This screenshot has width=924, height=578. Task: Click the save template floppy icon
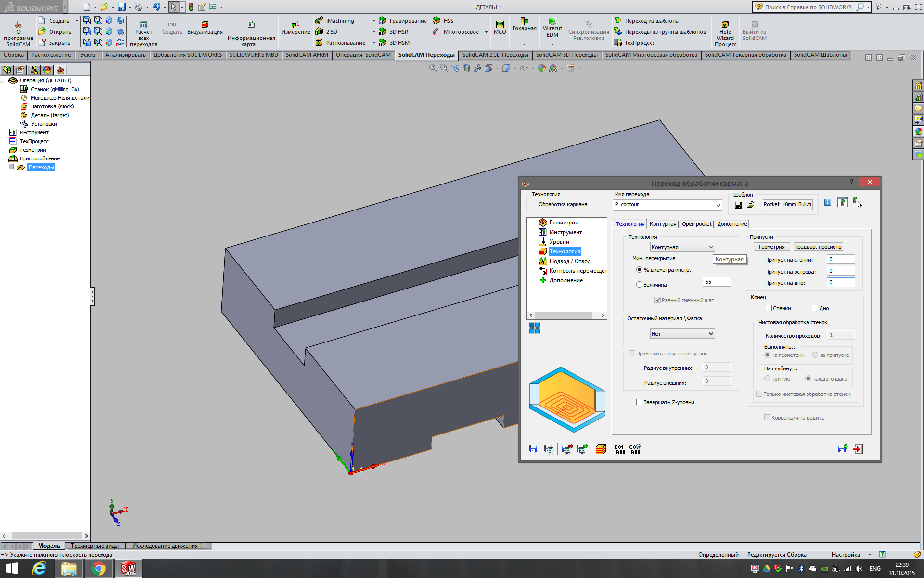point(738,205)
